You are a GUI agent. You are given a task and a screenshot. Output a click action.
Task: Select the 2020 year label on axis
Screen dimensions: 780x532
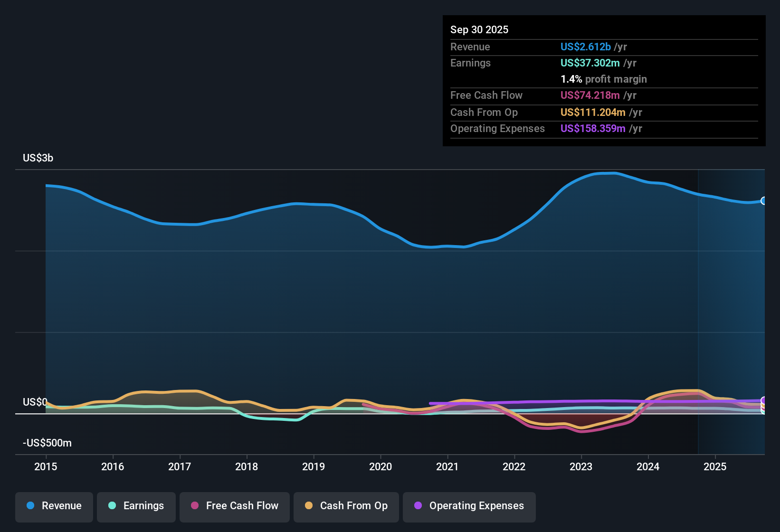380,467
